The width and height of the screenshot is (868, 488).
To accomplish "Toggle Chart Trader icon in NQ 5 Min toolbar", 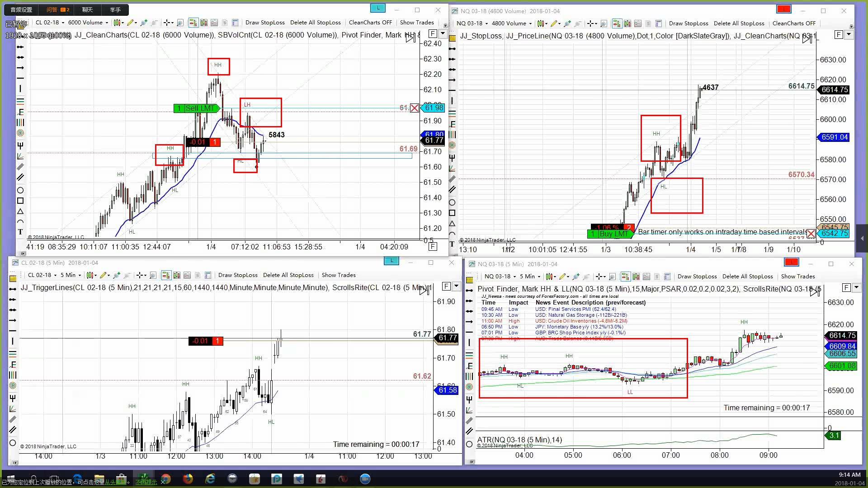I will click(626, 277).
